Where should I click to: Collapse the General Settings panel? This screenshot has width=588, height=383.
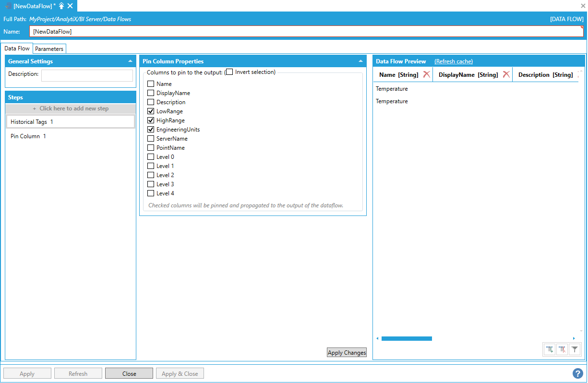point(130,61)
